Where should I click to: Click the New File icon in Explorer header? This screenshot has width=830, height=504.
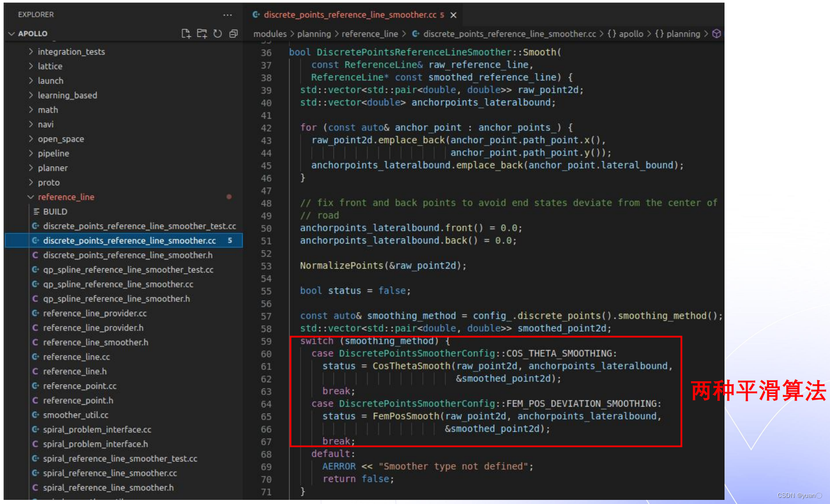click(186, 34)
